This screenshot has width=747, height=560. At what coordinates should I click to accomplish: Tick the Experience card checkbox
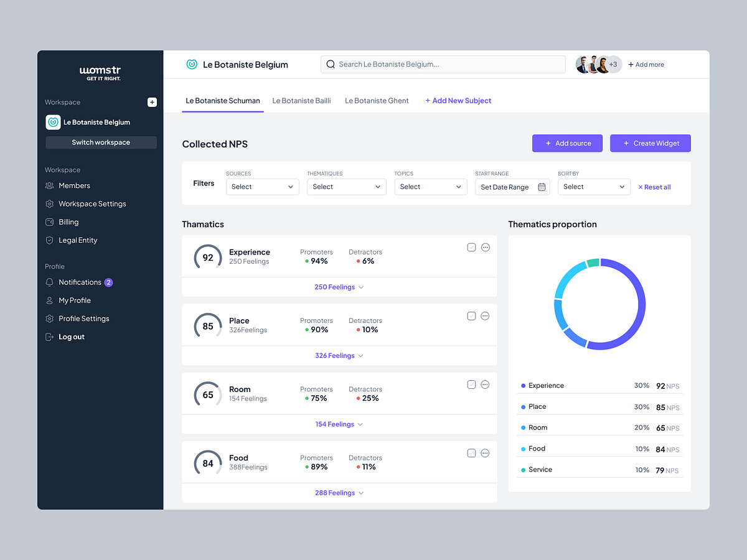coord(471,247)
